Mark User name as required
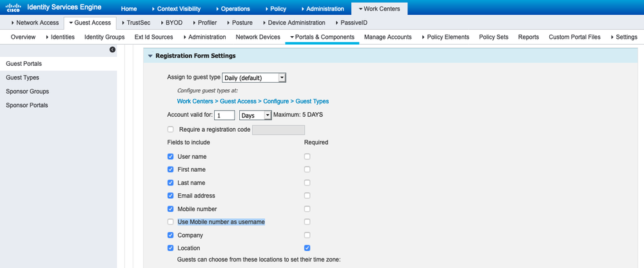Image resolution: width=644 pixels, height=268 pixels. tap(307, 156)
